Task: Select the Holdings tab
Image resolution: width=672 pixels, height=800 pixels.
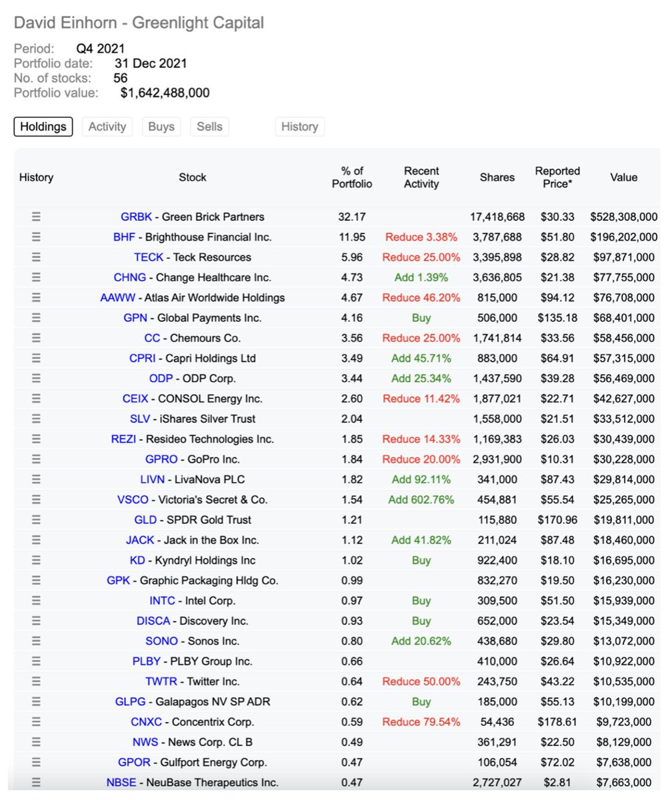Action: coord(43,127)
